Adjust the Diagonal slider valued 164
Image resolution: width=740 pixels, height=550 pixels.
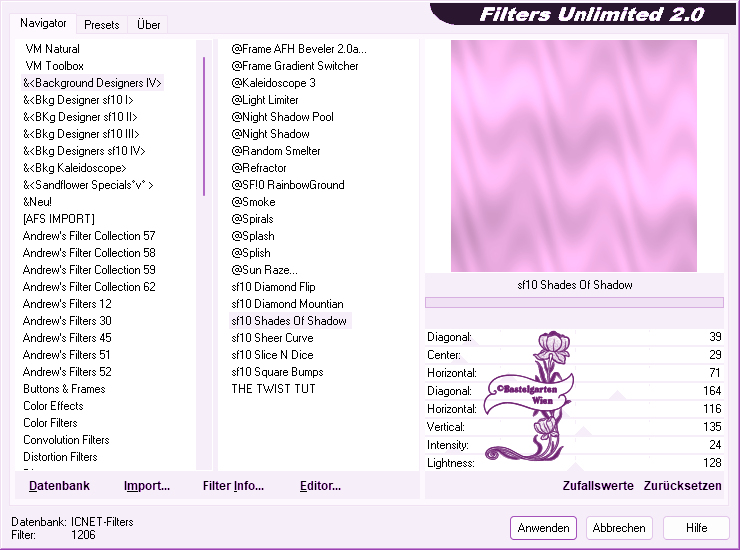coord(574,391)
